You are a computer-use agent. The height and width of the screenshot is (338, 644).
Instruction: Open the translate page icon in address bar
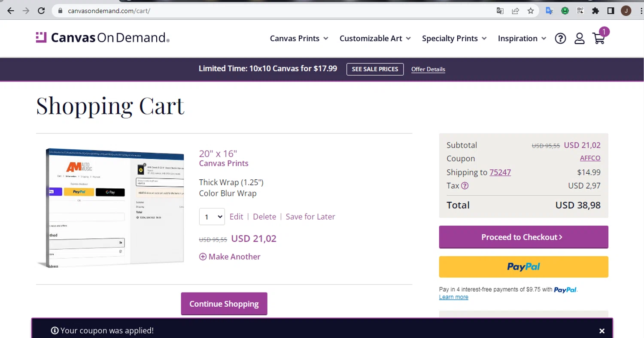click(x=500, y=11)
